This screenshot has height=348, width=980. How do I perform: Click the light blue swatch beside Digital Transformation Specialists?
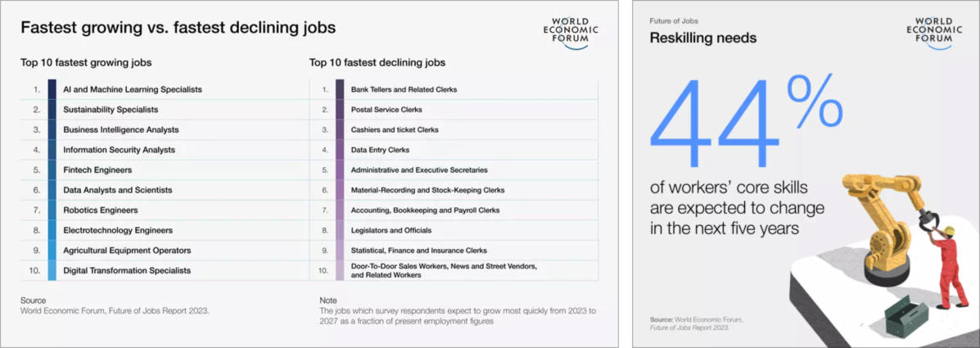click(52, 270)
